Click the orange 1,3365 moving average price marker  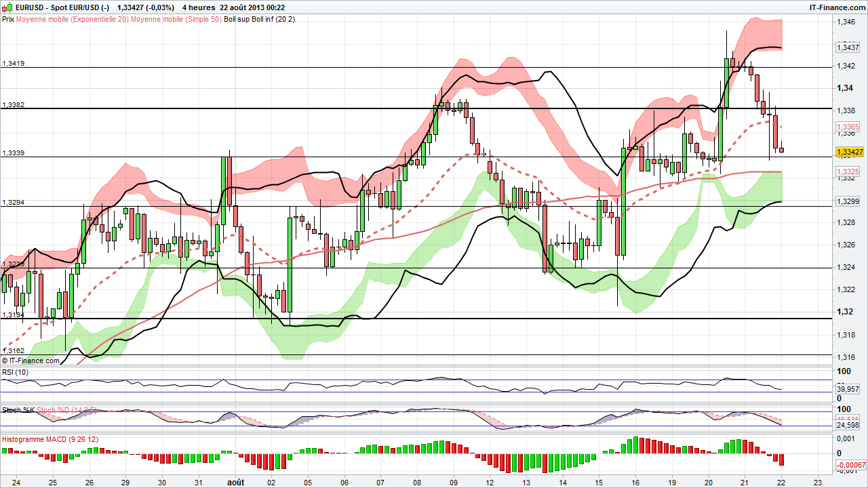coord(847,127)
